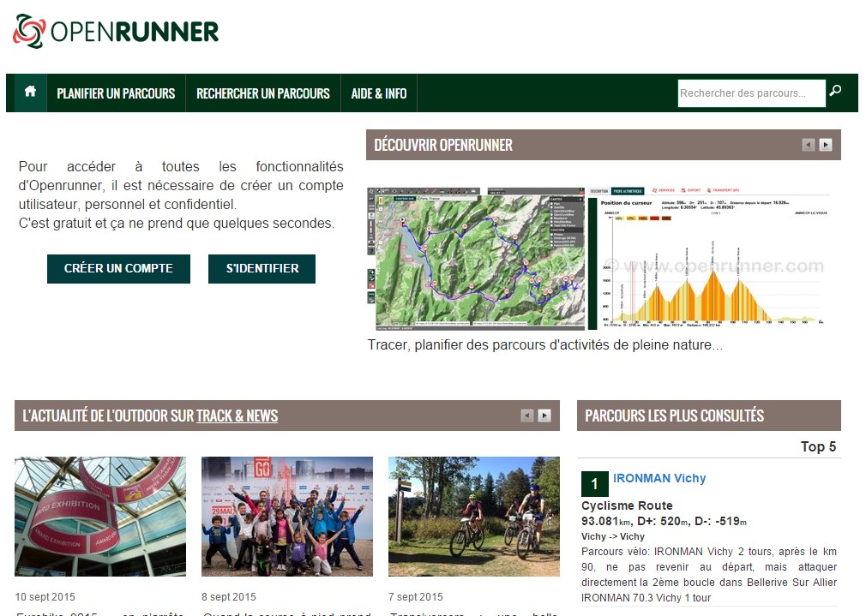Open the exhibition hall news thumbnail
866x616 pixels.
pyautogui.click(x=100, y=516)
